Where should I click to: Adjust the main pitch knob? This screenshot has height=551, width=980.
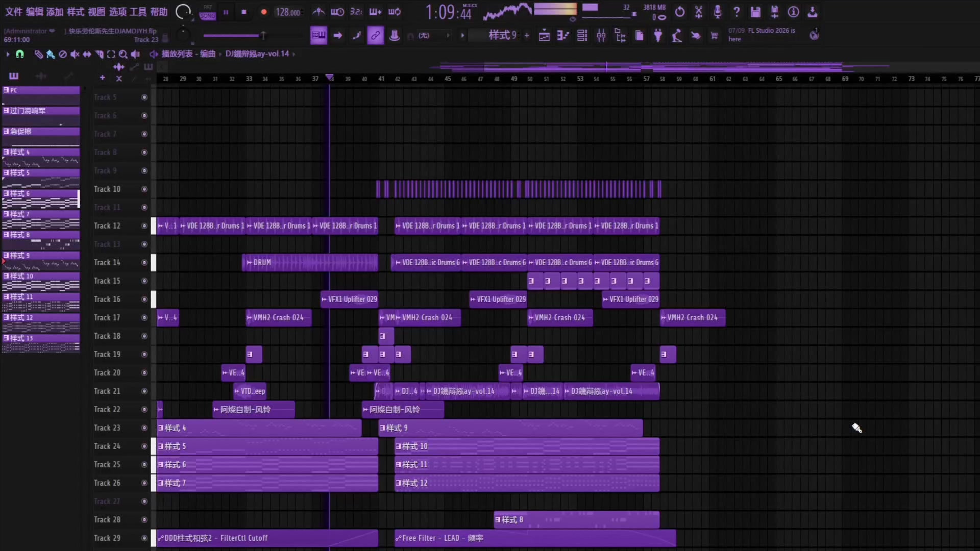[183, 35]
